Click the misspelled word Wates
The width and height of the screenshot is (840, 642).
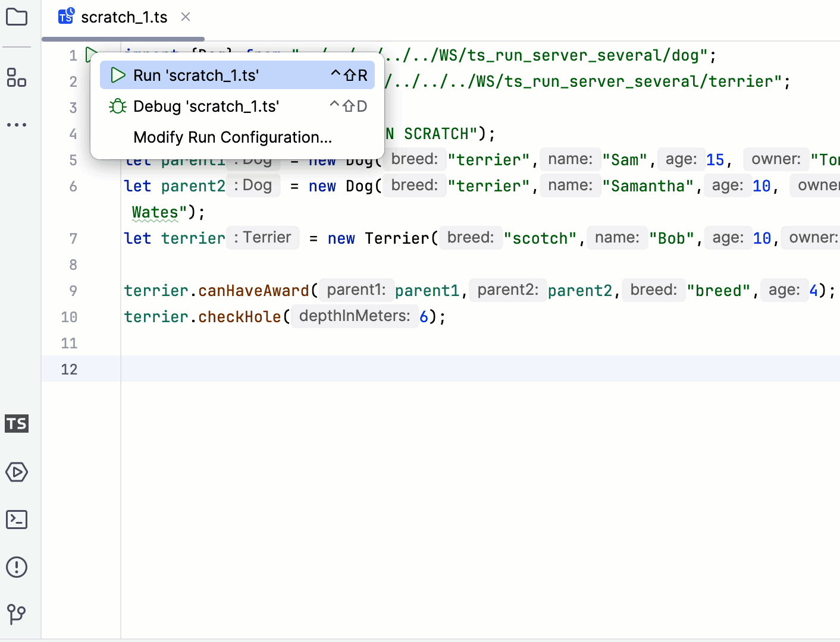(x=155, y=211)
